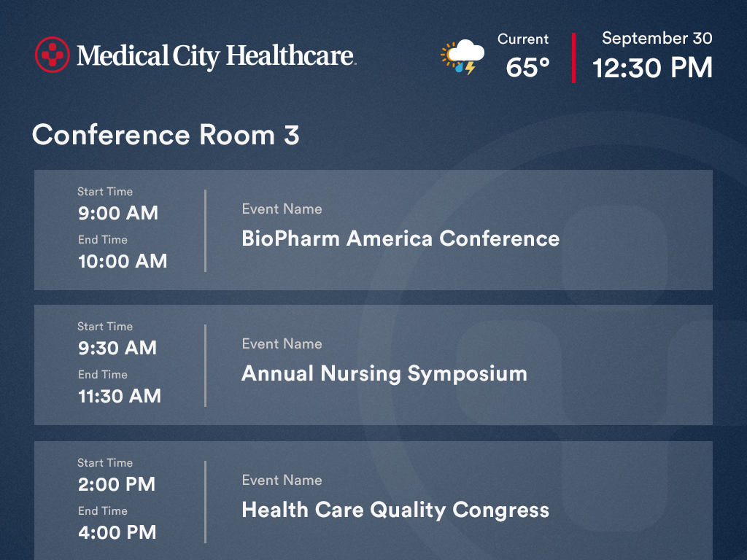The width and height of the screenshot is (747, 560).
Task: Click the 2:00 PM start time
Action: [x=117, y=484]
